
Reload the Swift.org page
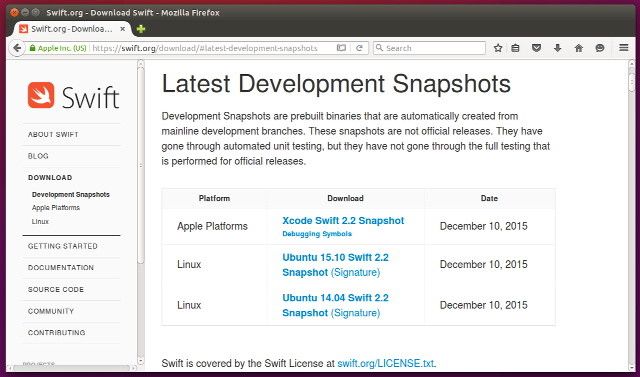[359, 48]
